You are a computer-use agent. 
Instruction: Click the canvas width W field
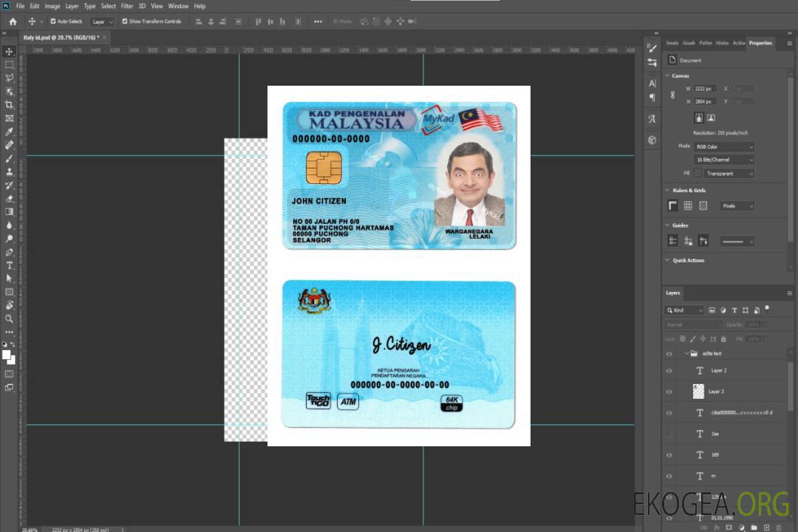click(705, 89)
